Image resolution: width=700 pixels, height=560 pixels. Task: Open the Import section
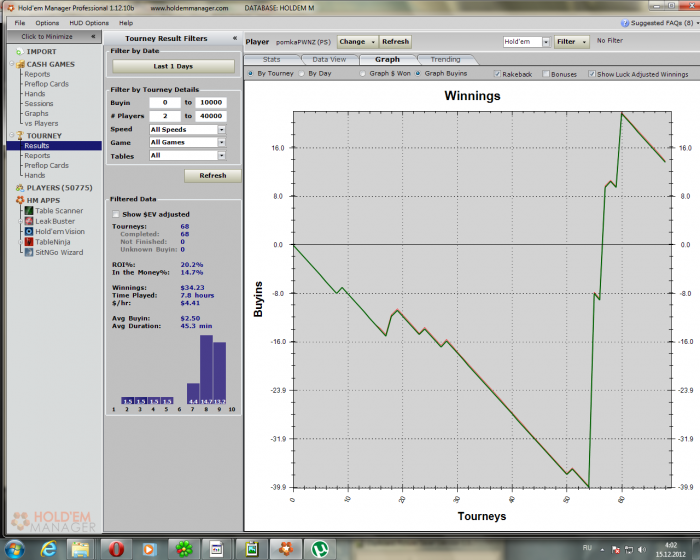coord(41,51)
